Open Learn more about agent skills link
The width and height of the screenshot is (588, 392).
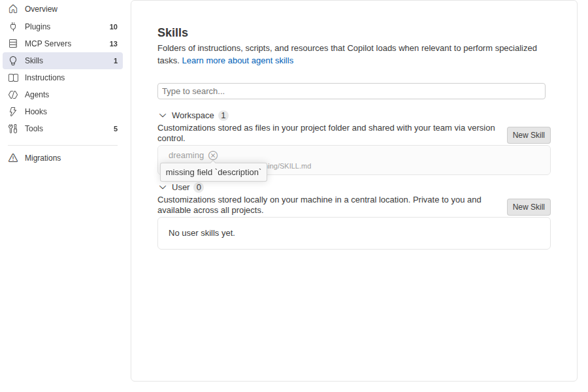[x=238, y=61]
